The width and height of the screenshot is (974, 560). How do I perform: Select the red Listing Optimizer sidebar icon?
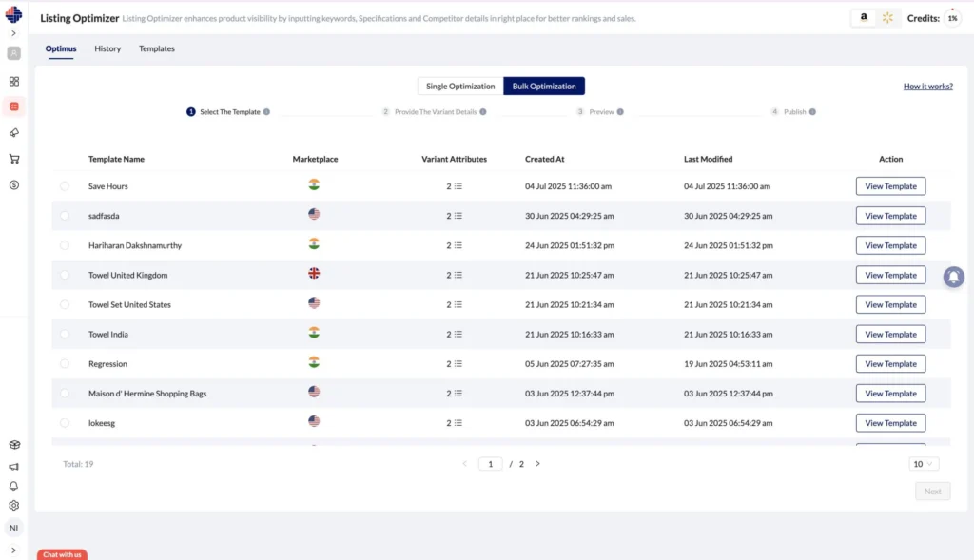[13, 106]
